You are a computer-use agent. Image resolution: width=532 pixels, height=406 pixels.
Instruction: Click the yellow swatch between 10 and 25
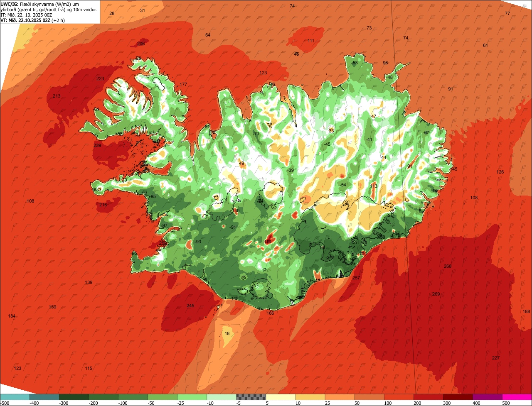(310, 397)
